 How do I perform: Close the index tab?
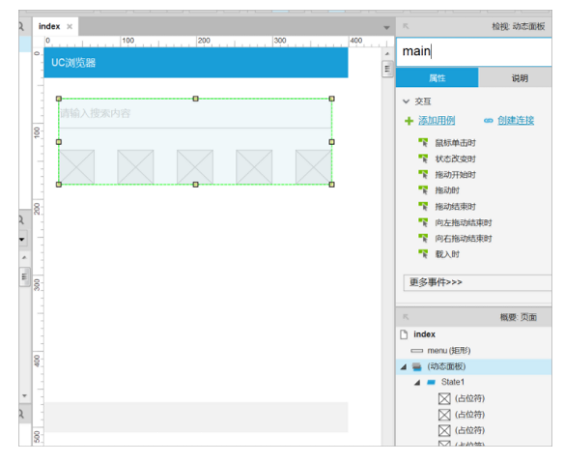click(70, 27)
